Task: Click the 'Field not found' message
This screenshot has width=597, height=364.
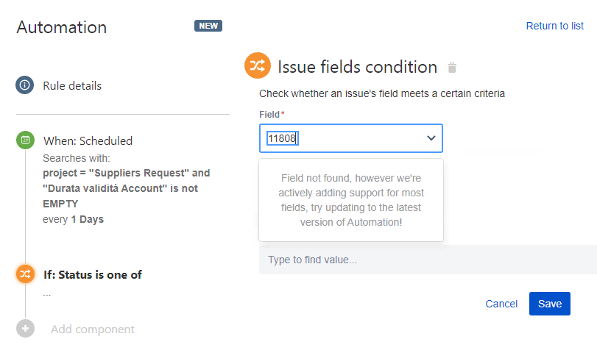Action: [350, 200]
